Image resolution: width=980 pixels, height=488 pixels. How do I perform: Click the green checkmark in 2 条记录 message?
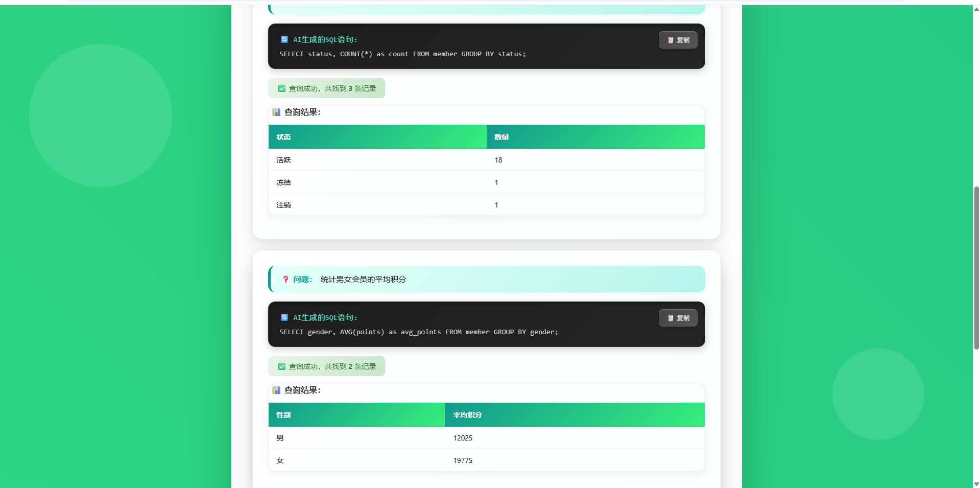pyautogui.click(x=282, y=366)
